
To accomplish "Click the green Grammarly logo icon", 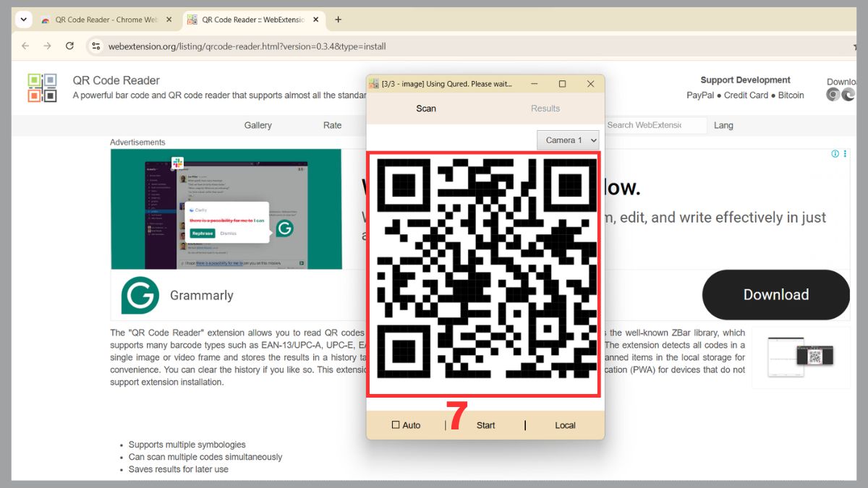I will click(140, 295).
